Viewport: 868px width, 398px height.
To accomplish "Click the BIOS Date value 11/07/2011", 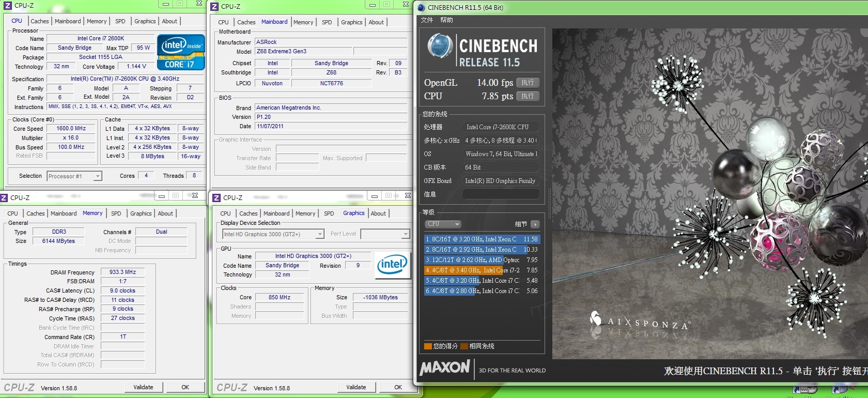I will point(331,127).
